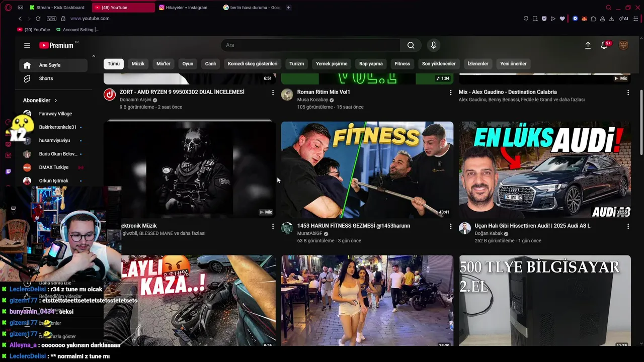Open the extensions cube icon
This screenshot has width=644, height=362.
tap(593, 19)
